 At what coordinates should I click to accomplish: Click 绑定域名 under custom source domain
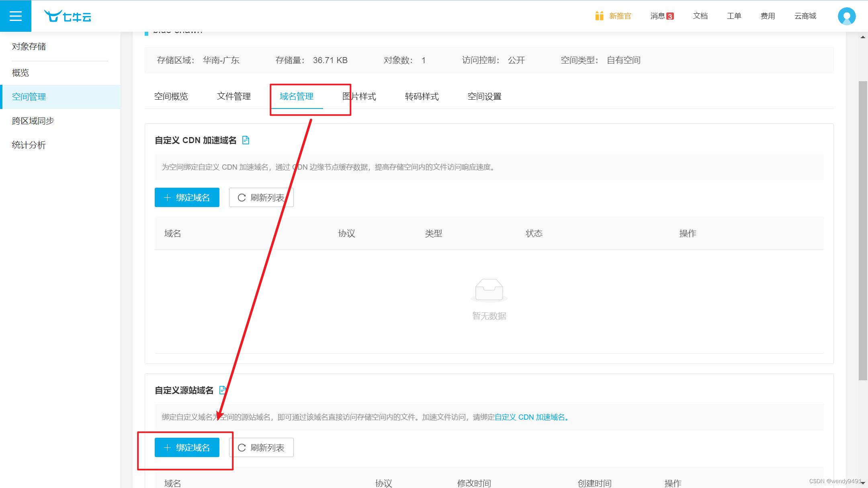pyautogui.click(x=187, y=447)
